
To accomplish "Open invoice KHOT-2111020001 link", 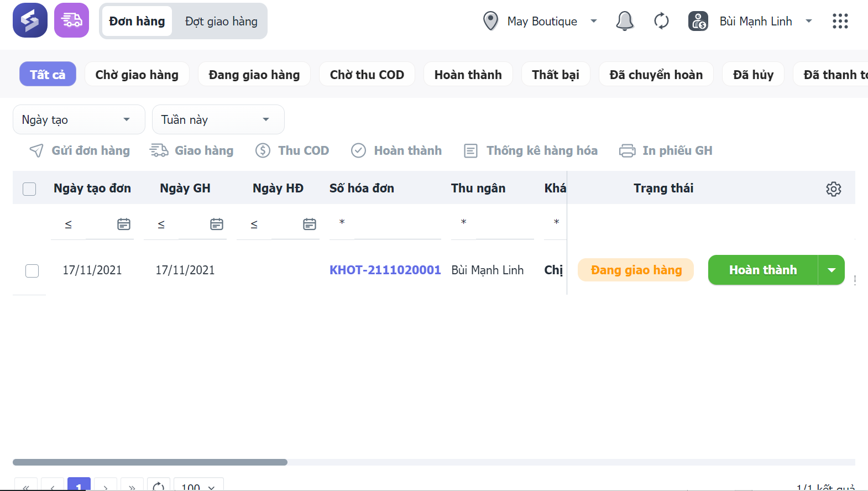I will point(385,270).
